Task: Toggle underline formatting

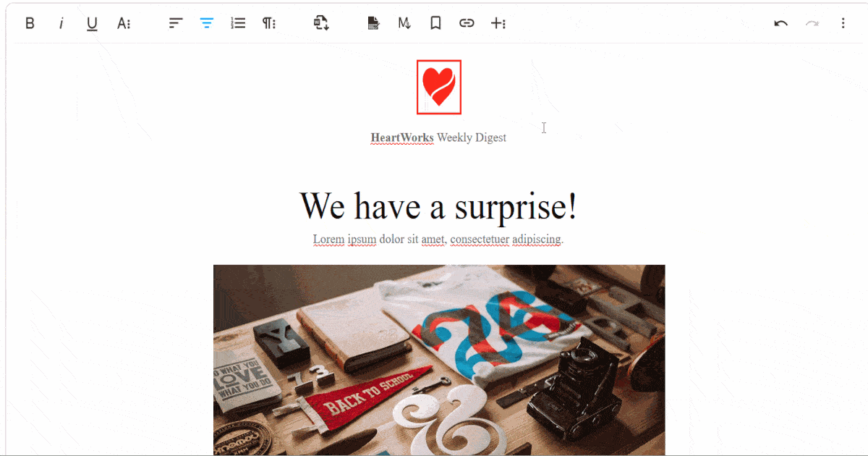Action: [x=92, y=23]
